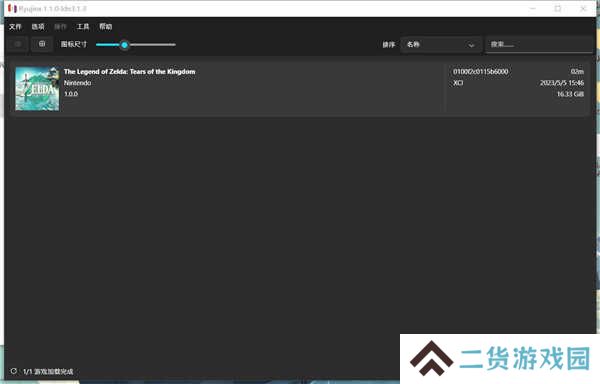Open the 文件 (File) menu
The image size is (600, 384).
15,26
